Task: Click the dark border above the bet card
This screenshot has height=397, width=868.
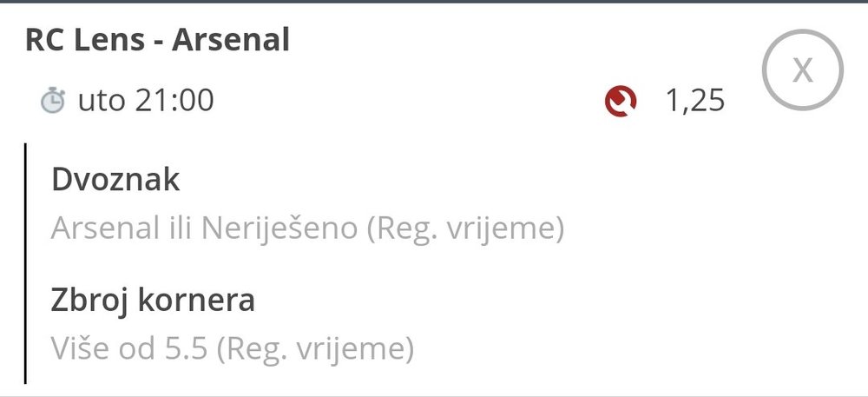Action: coord(434,2)
